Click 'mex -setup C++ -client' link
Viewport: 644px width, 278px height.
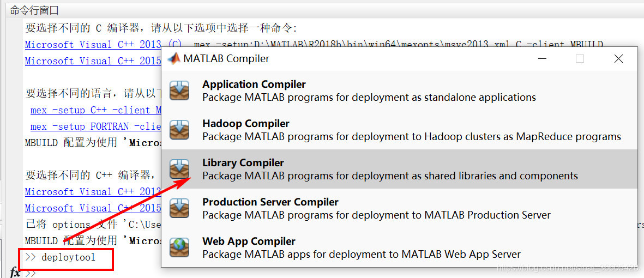click(95, 110)
